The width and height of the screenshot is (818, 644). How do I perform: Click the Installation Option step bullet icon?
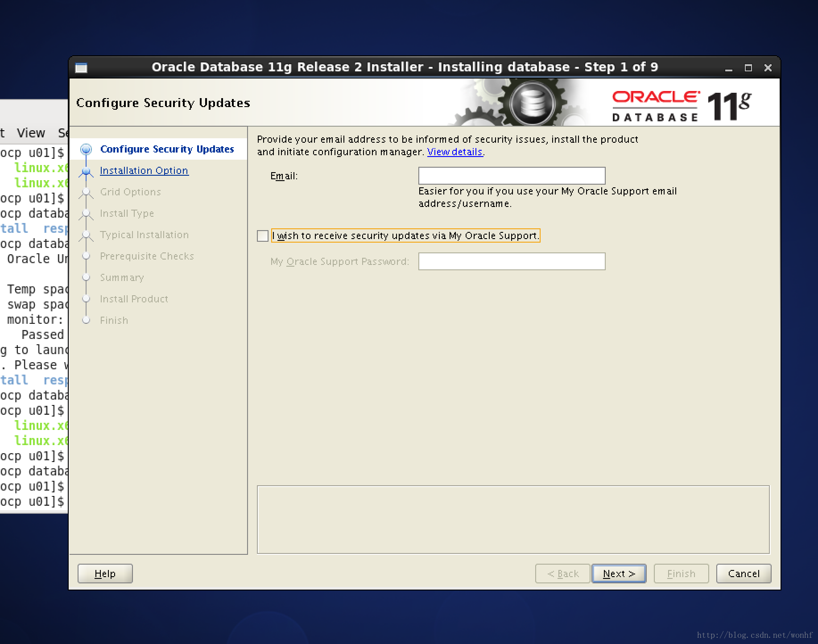[86, 171]
